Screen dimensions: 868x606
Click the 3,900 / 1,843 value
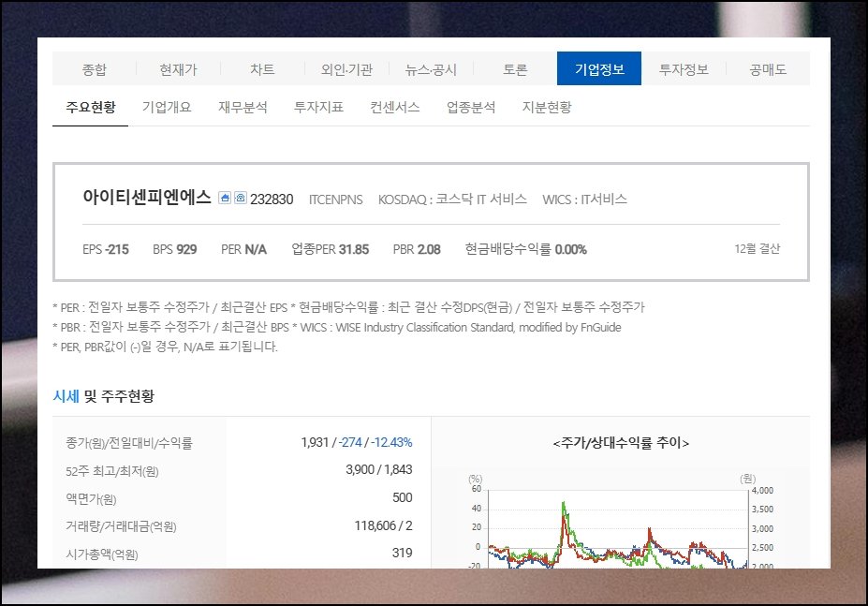coord(379,469)
